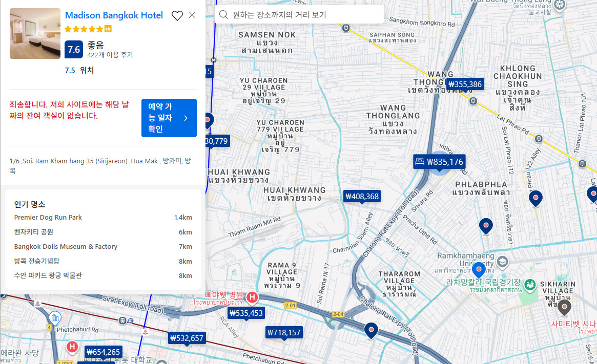
Task: Open the Madison Bangkok Hotel room thumbnail
Action: pyautogui.click(x=35, y=33)
